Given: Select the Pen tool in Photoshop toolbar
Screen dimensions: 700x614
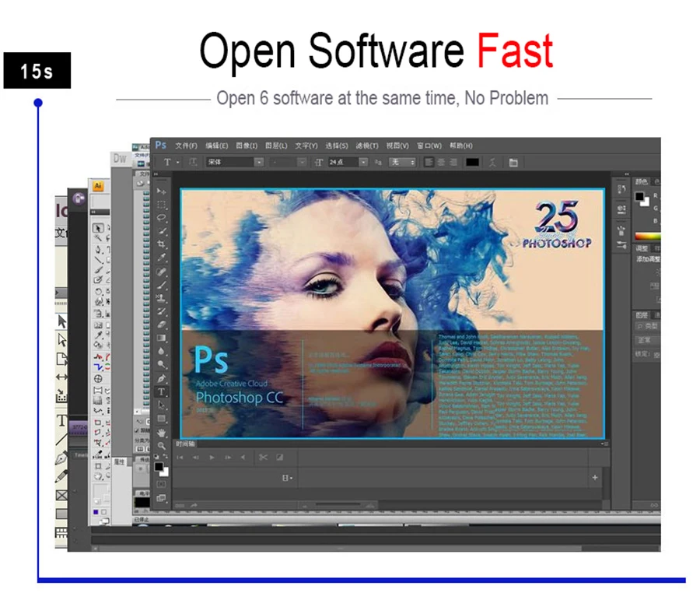Looking at the screenshot, I should [161, 379].
